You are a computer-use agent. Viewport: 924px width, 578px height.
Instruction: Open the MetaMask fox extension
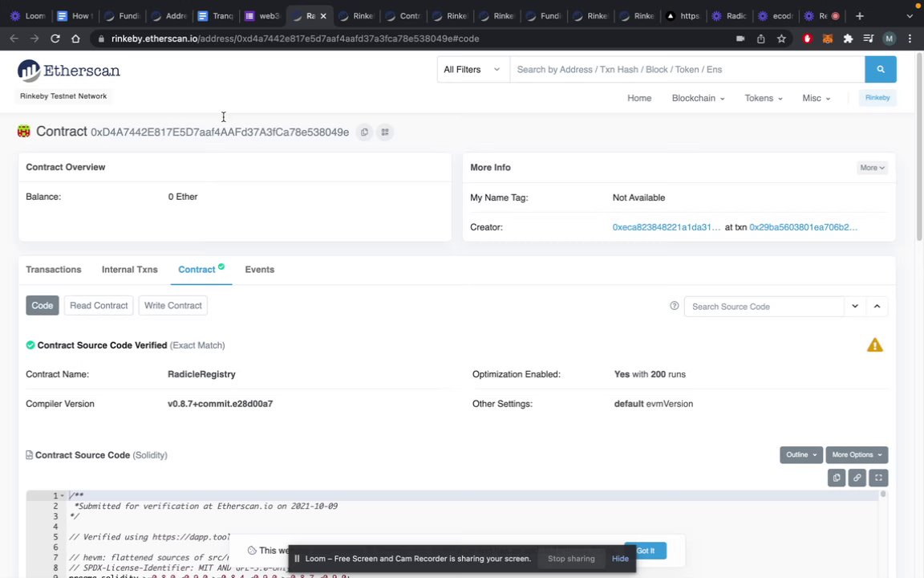(x=828, y=39)
